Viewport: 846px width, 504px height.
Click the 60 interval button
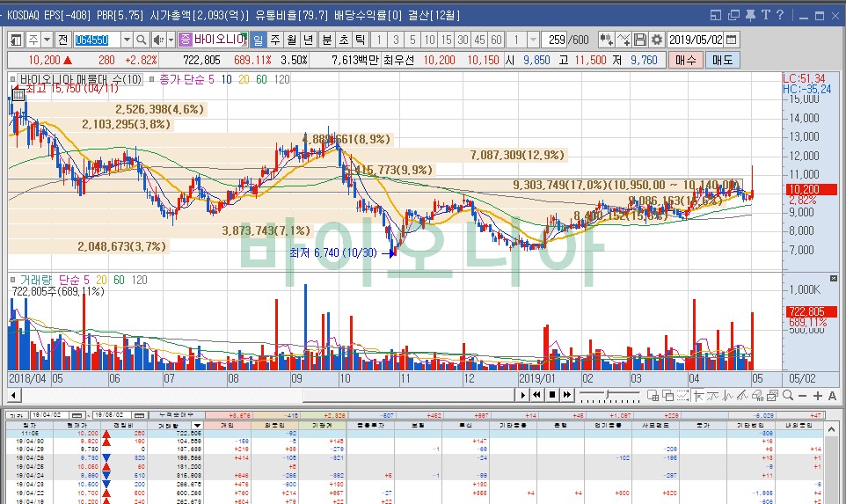496,40
